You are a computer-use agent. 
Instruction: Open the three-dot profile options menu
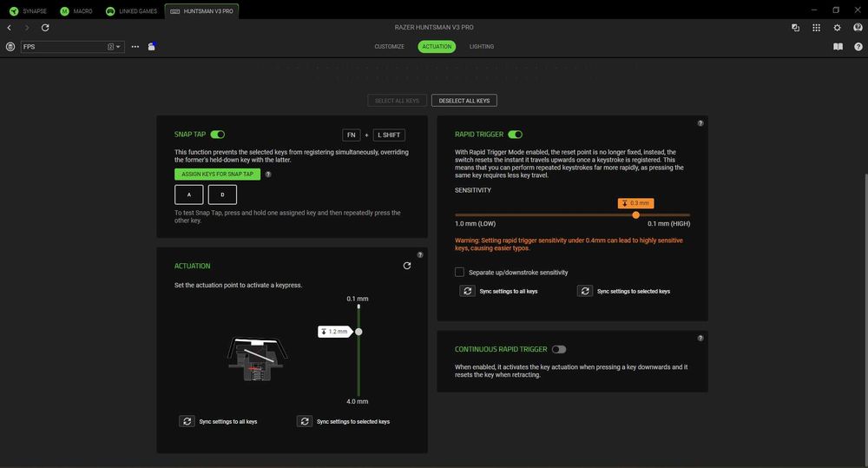click(x=135, y=47)
